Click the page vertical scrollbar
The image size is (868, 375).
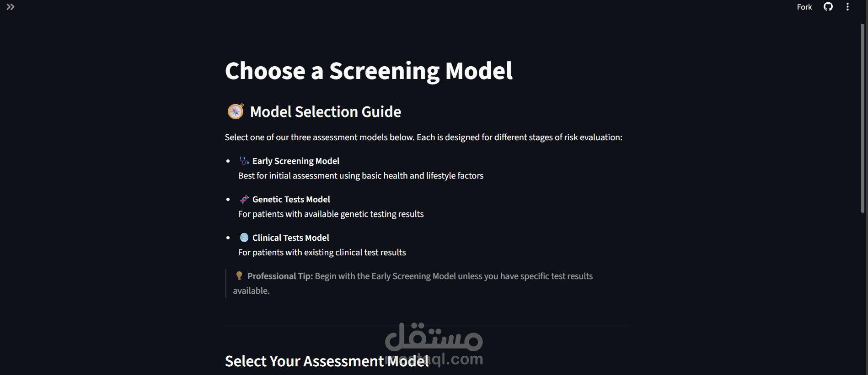[863, 118]
